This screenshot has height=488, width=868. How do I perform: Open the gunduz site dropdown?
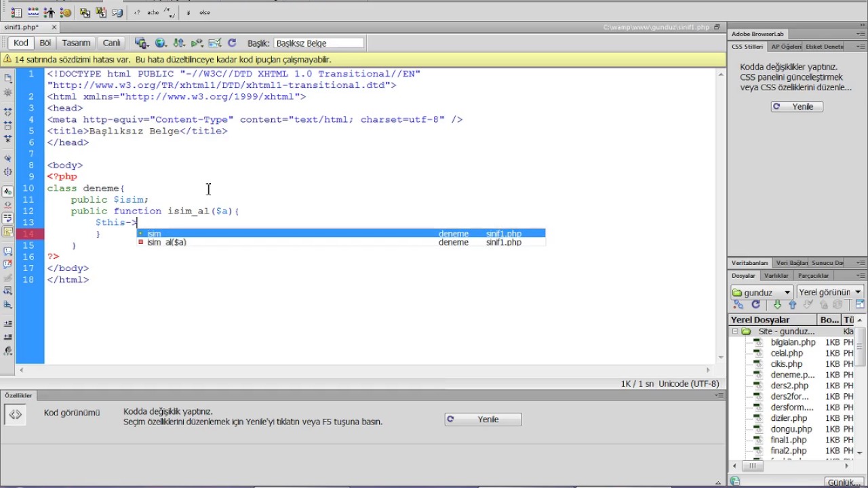762,292
